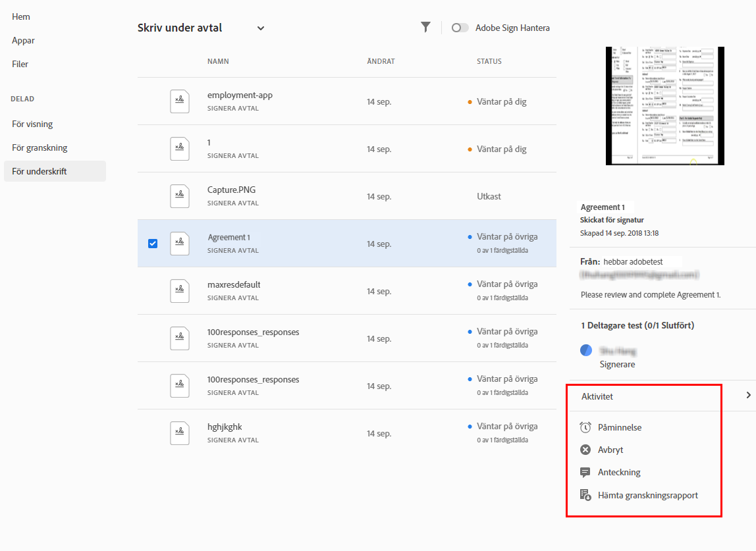Click the Avbryt cancel icon

point(585,450)
